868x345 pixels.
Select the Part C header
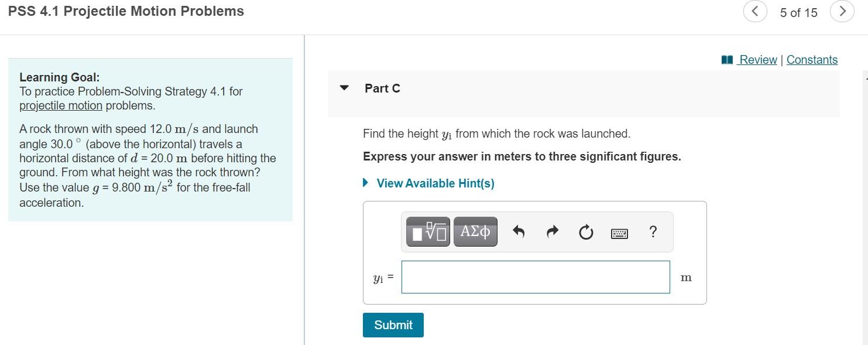[x=381, y=88]
